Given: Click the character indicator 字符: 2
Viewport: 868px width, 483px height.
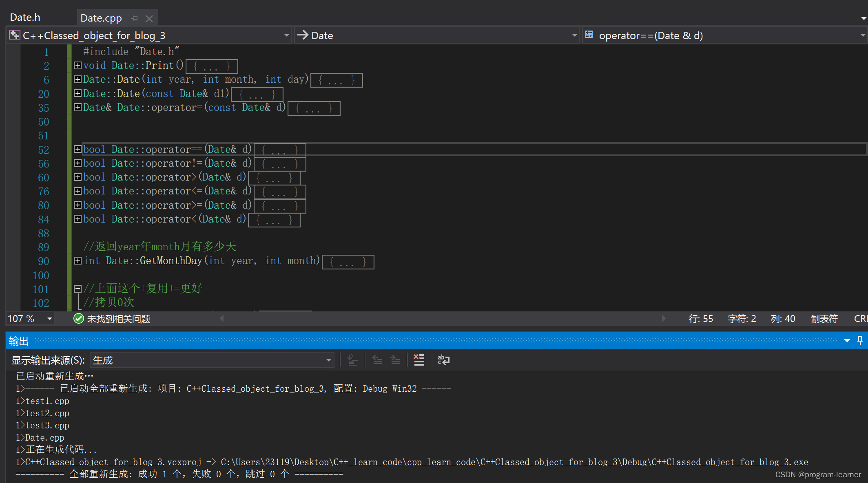Looking at the screenshot, I should [x=742, y=319].
